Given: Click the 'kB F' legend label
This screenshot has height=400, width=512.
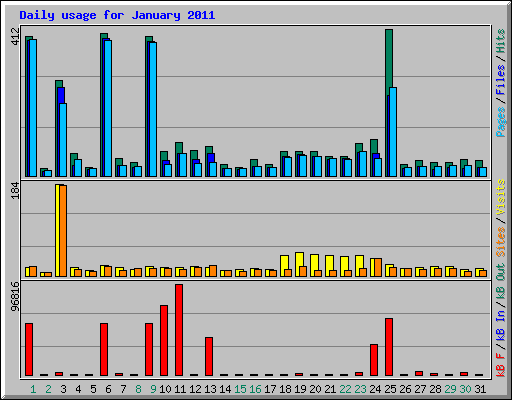Looking at the screenshot, I should 500,365.
